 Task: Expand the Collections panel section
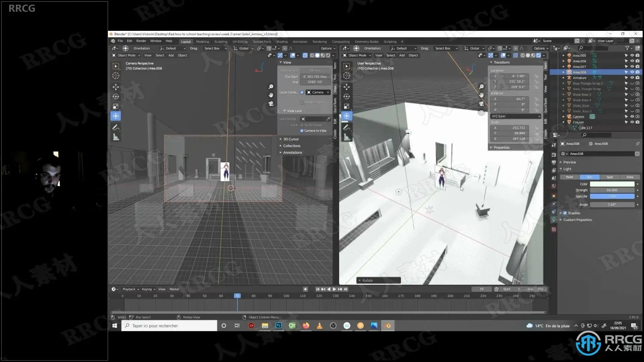[x=291, y=146]
